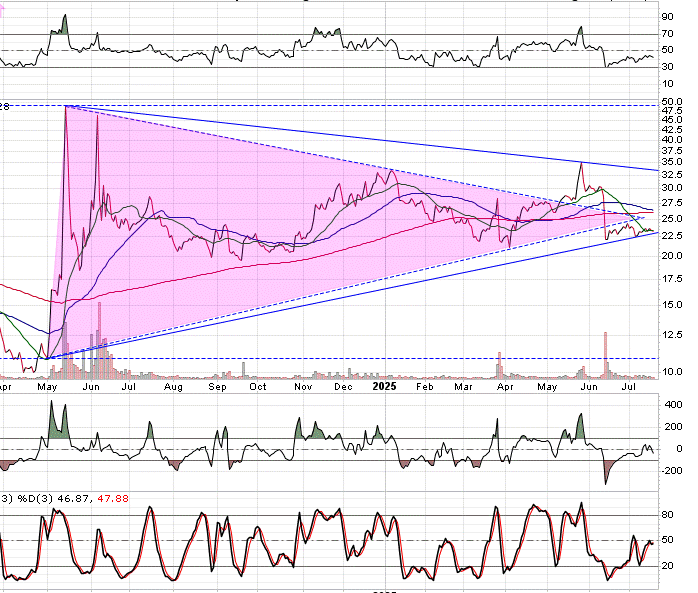Click the 50.0 price axis label

[672, 102]
